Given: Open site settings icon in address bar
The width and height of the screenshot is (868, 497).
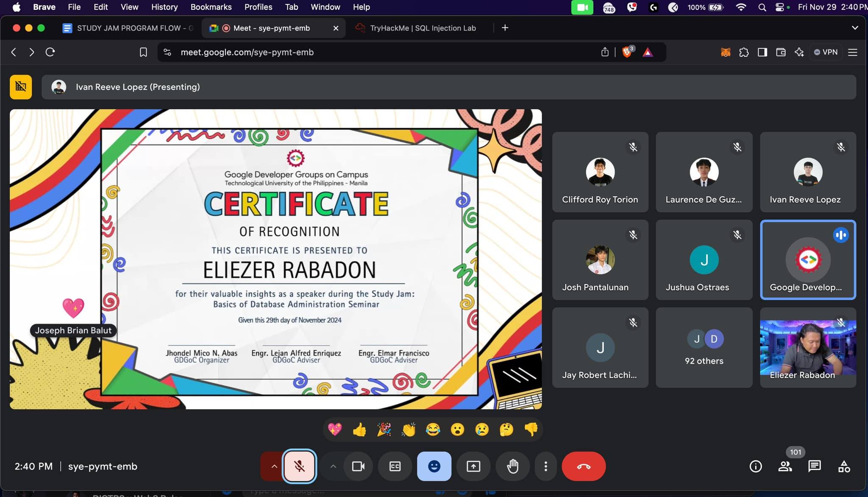Looking at the screenshot, I should pyautogui.click(x=167, y=52).
